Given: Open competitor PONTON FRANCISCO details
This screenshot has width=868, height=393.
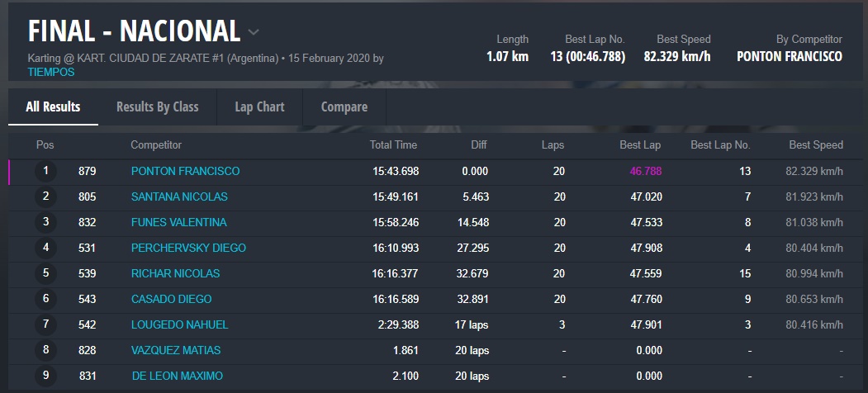Looking at the screenshot, I should pos(185,171).
